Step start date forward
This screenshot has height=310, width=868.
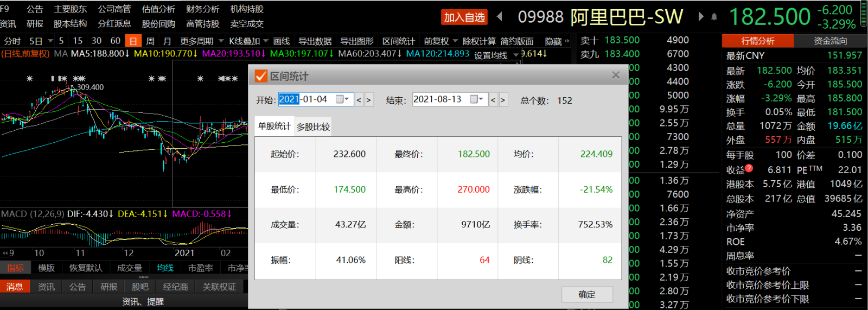click(369, 100)
